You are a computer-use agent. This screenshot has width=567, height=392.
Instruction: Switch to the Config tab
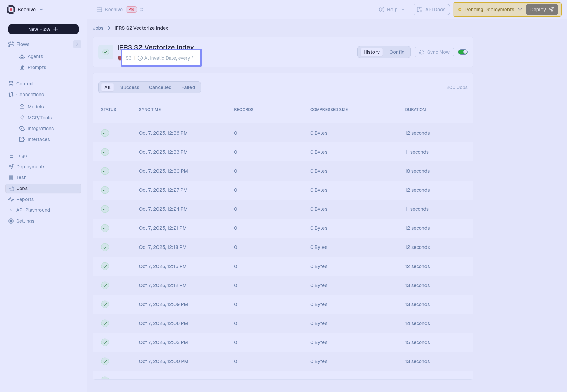397,52
